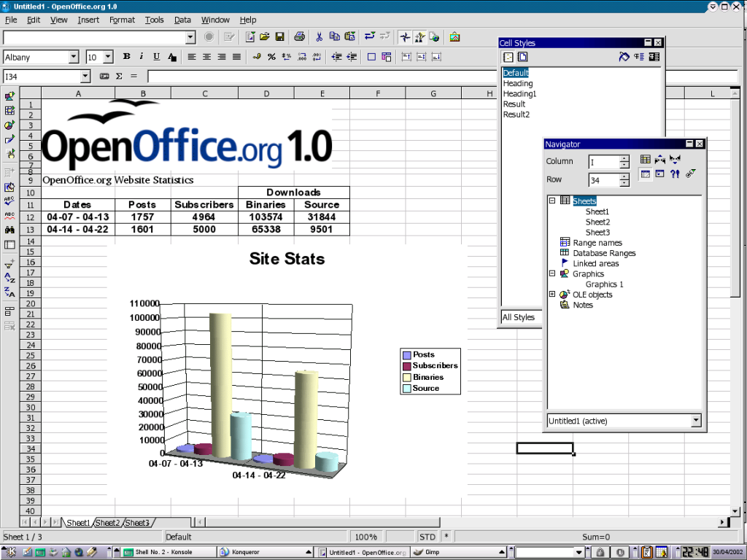
Task: Open Find and Replace binoculars icon
Action: [x=9, y=230]
